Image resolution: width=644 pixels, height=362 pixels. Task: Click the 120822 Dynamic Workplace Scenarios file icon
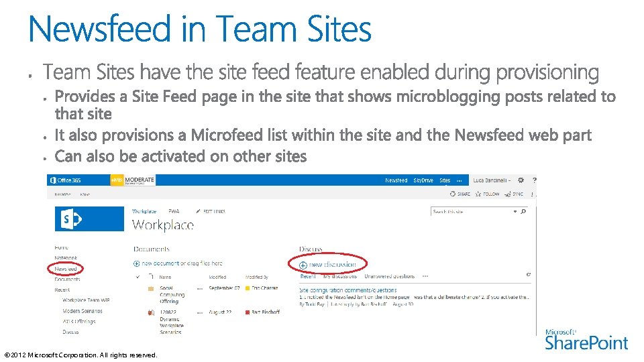point(151,313)
